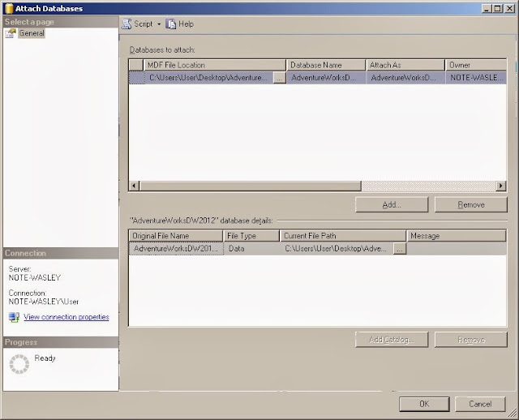The height and width of the screenshot is (420, 519).
Task: Click the Attach As column header
Action: [x=405, y=65]
